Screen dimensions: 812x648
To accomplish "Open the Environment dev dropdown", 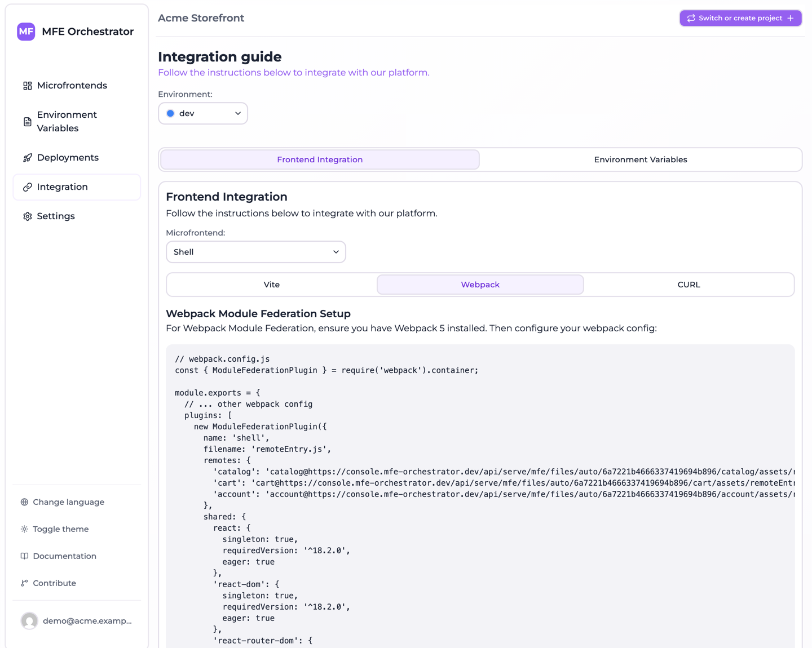I will click(203, 113).
